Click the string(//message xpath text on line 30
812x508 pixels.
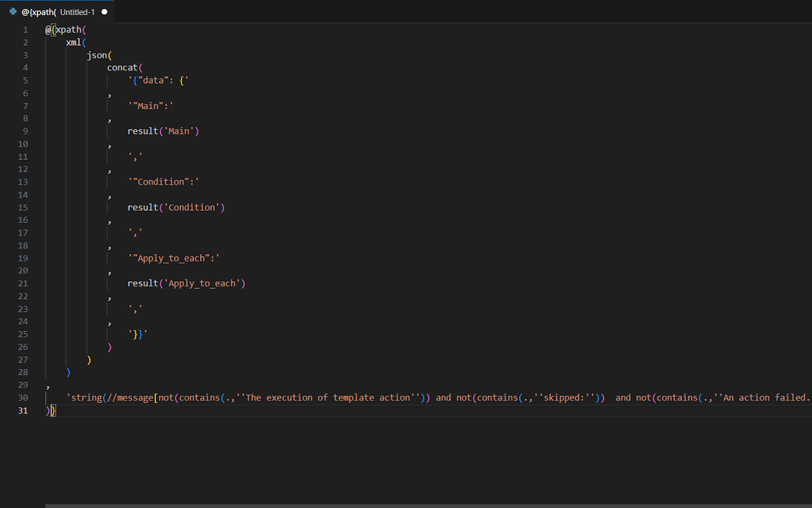click(111, 398)
